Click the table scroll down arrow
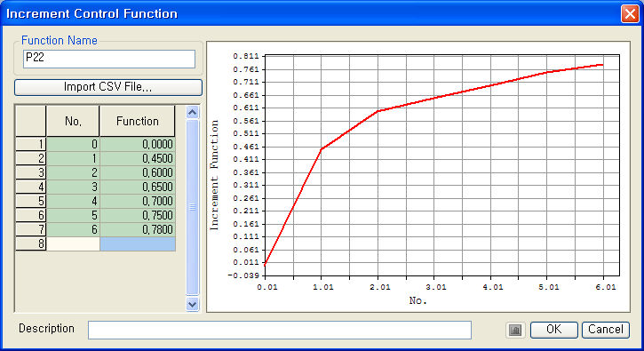Image resolution: width=644 pixels, height=351 pixels. click(192, 304)
